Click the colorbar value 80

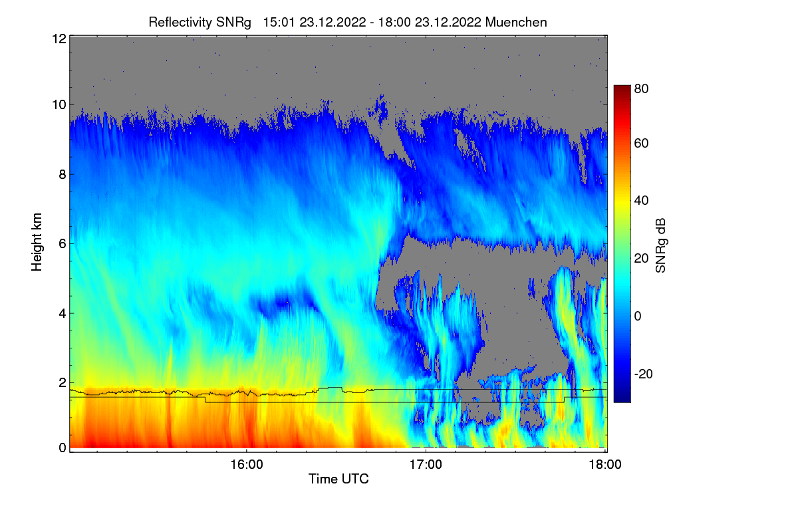642,88
